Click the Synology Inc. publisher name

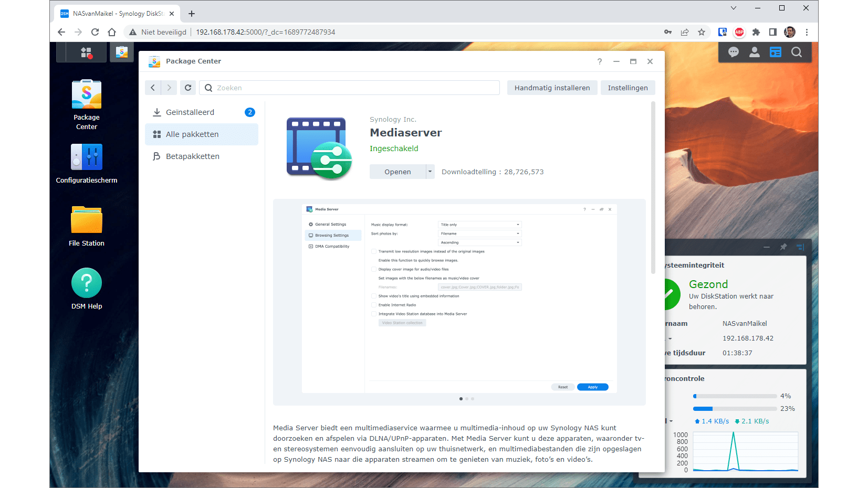coord(393,120)
